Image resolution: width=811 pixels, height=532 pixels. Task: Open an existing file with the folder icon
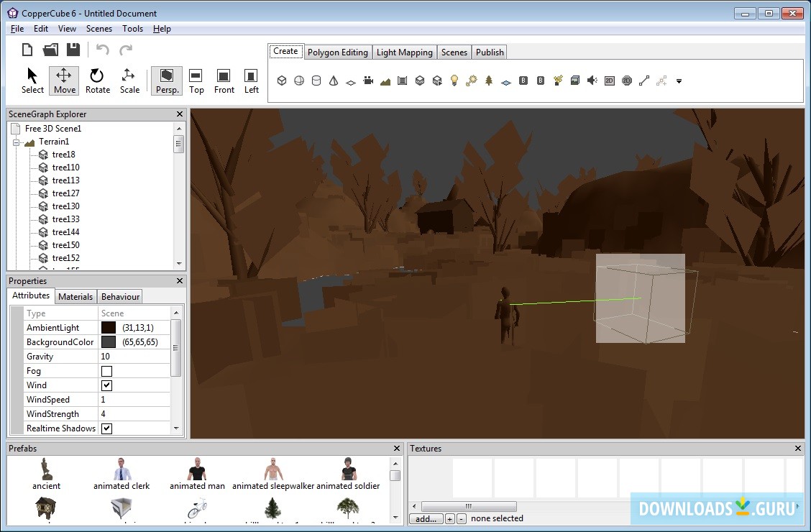(50, 50)
